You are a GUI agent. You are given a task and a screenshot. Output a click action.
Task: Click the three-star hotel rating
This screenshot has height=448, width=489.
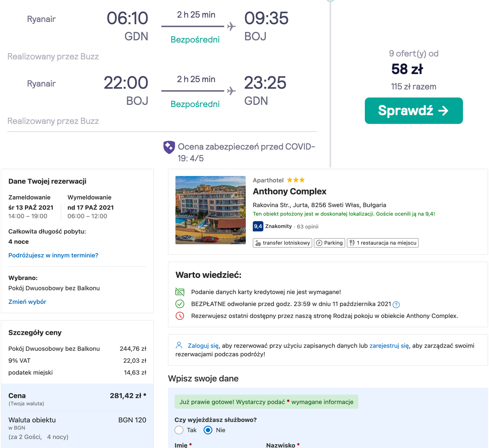coord(296,180)
